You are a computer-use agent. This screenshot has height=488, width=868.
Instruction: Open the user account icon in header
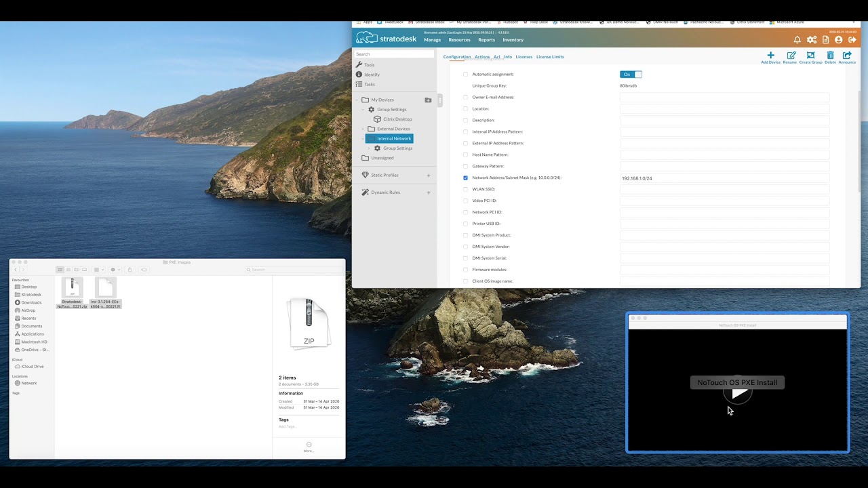(x=839, y=40)
